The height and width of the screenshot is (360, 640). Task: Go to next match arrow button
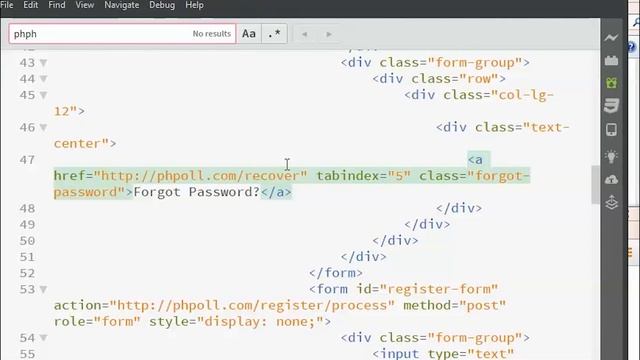329,34
